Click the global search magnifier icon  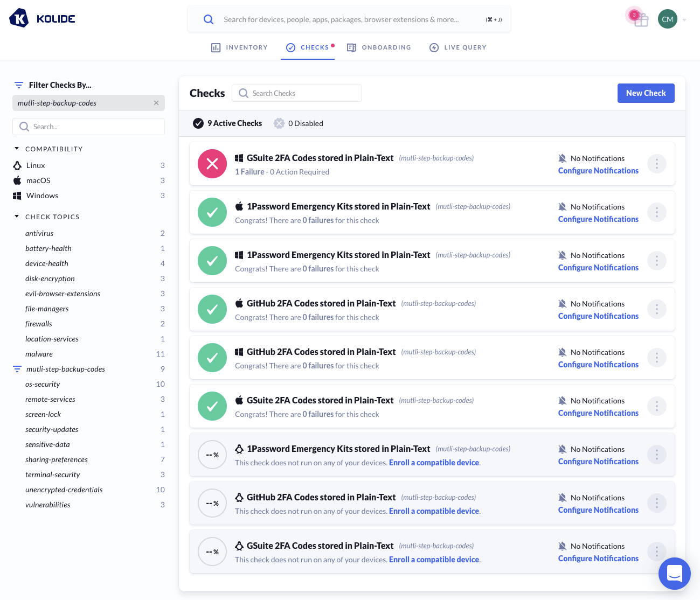[209, 19]
